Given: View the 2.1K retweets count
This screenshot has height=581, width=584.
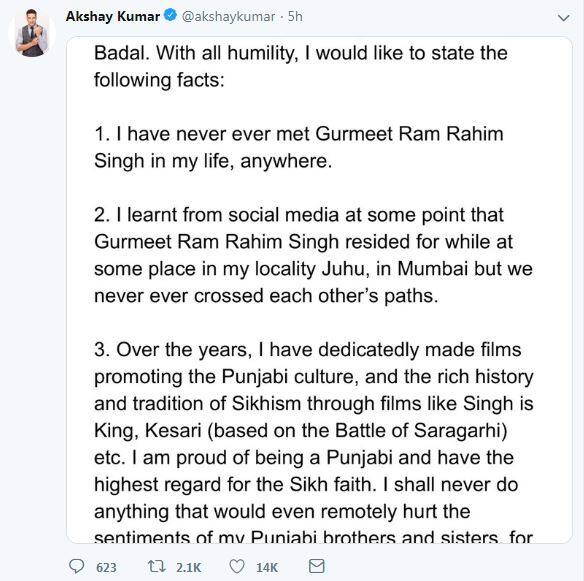Looking at the screenshot, I should (x=188, y=567).
